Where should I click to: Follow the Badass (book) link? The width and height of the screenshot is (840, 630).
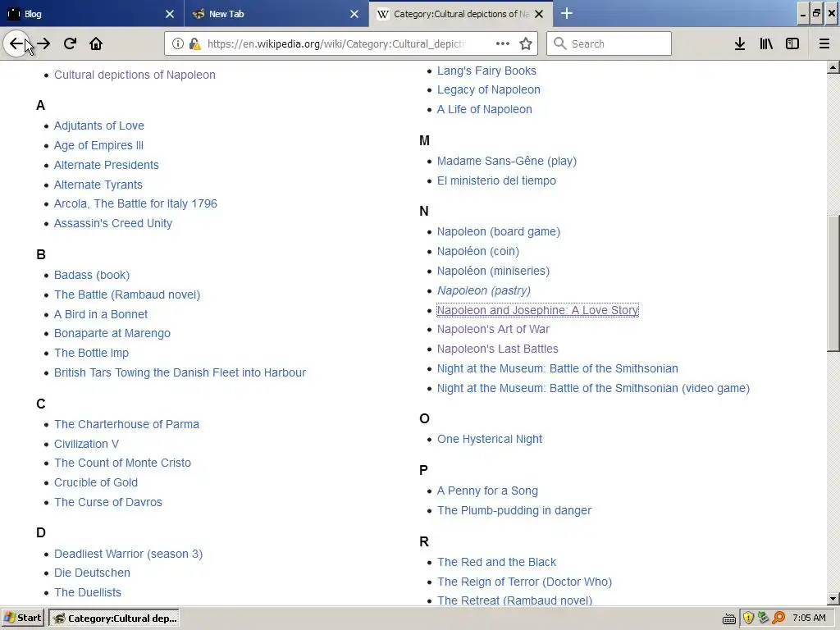[92, 275]
